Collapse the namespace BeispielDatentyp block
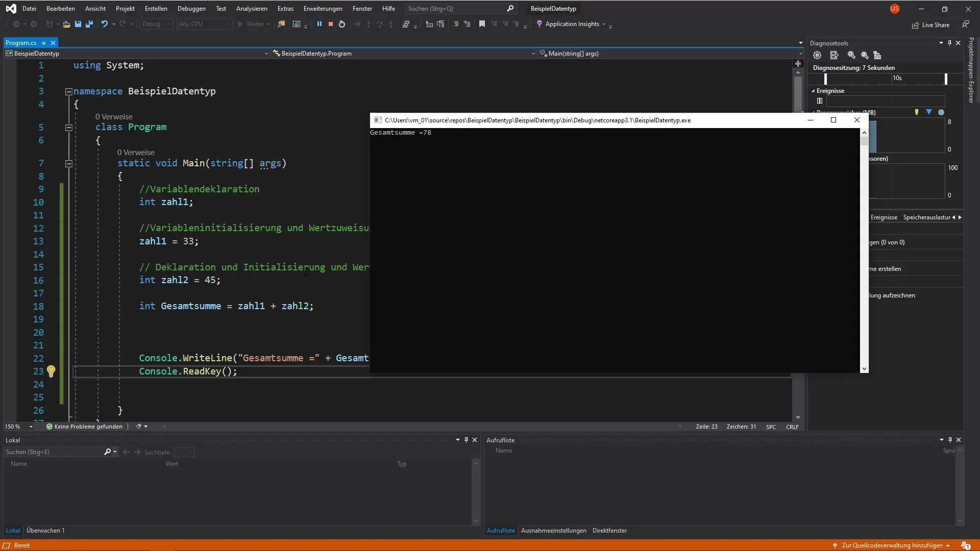980x551 pixels. pyautogui.click(x=68, y=92)
